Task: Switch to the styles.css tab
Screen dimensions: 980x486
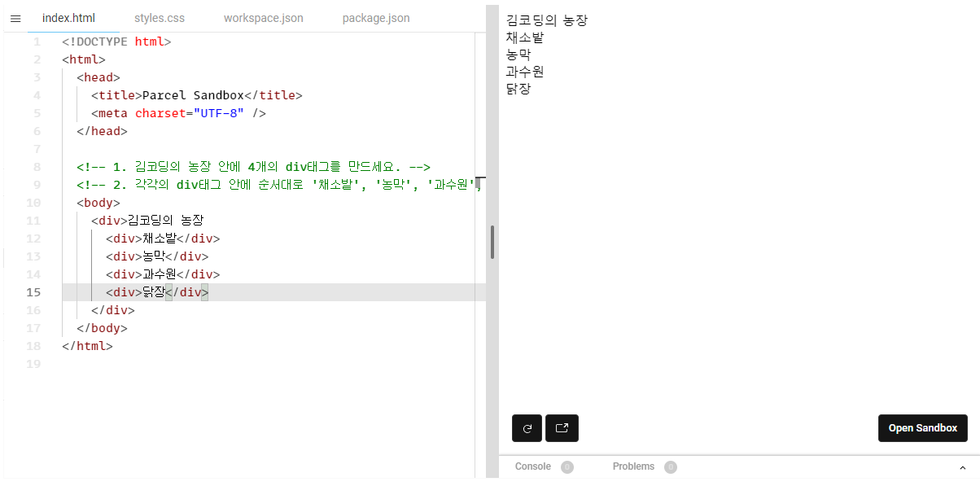Action: [x=160, y=18]
